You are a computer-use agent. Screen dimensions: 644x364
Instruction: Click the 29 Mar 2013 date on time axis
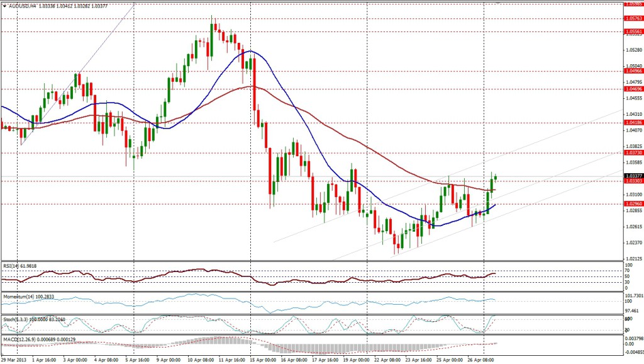tap(14, 360)
